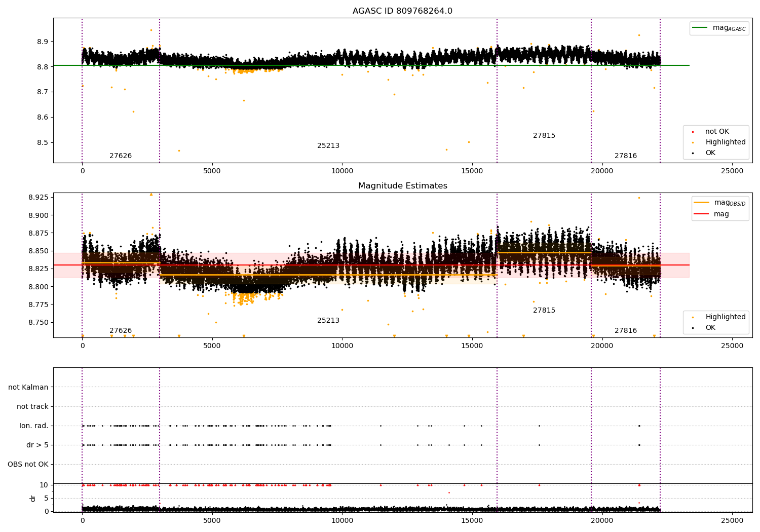Click y-tick 8.7 on the top plot
Screen dimensions: 760x532
point(43,92)
